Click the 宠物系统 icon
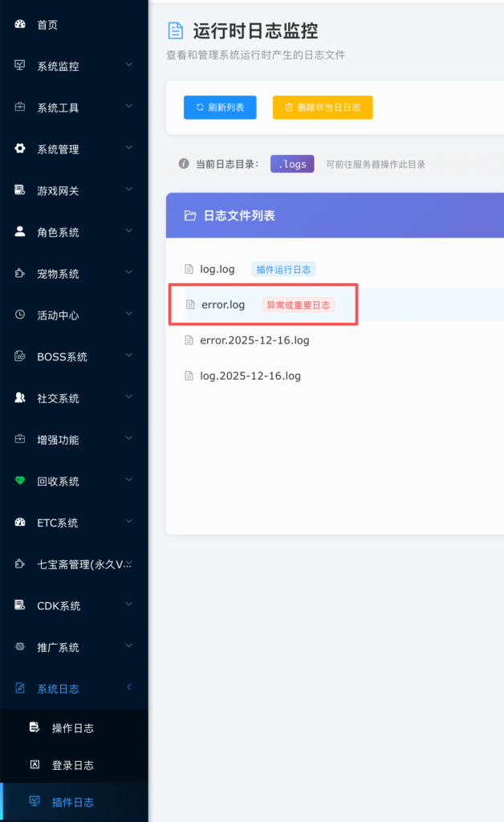 (x=20, y=273)
